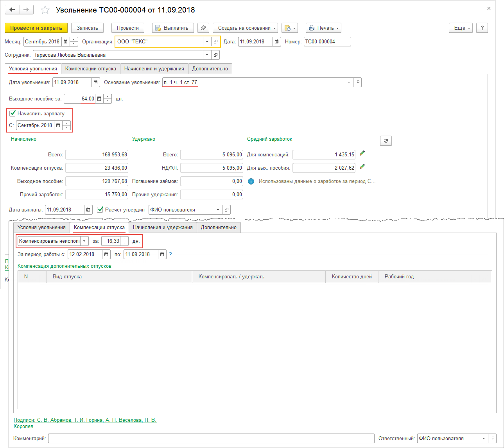Expand the Сотрудник dropdown list
This screenshot has height=448, width=504.
[207, 55]
